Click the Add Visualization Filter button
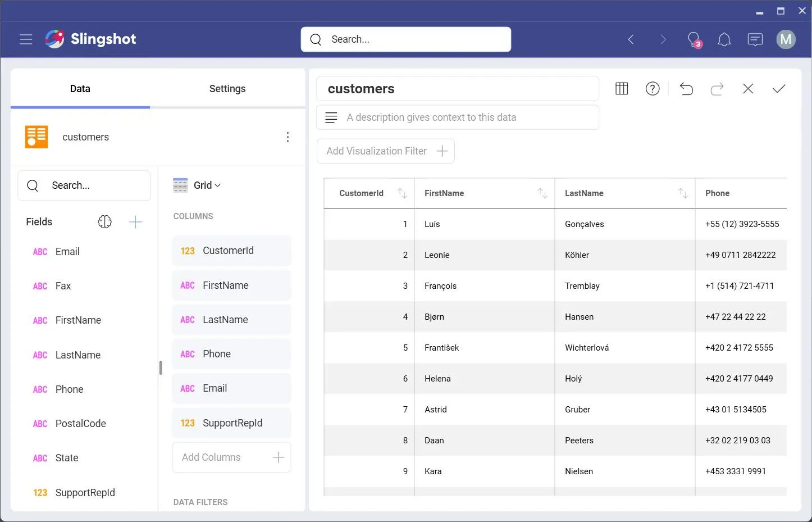Image resolution: width=812 pixels, height=522 pixels. tap(386, 151)
